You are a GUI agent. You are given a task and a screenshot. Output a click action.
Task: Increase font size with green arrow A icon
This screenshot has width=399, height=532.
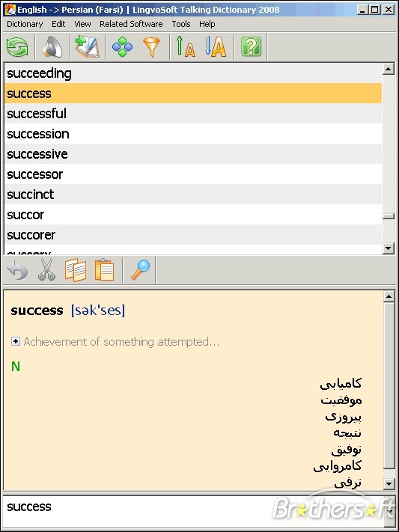(186, 46)
